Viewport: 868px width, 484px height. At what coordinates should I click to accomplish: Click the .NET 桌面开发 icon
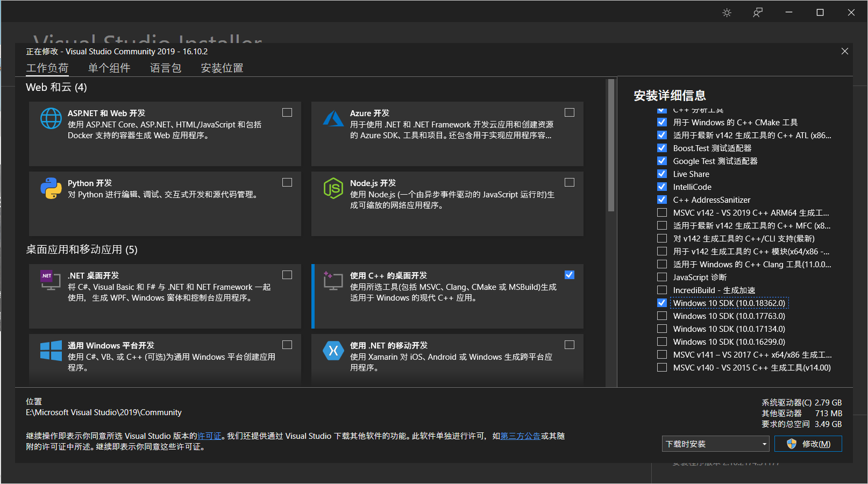tap(51, 281)
